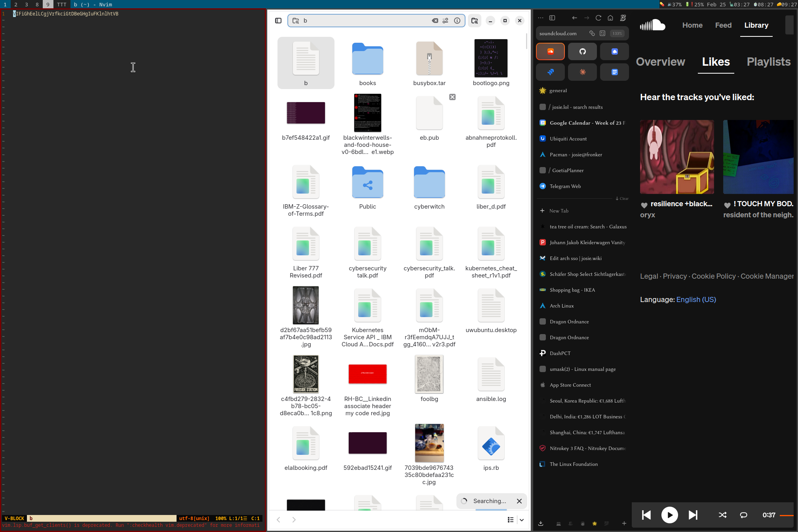Reload the SoundCloud page

click(x=598, y=18)
